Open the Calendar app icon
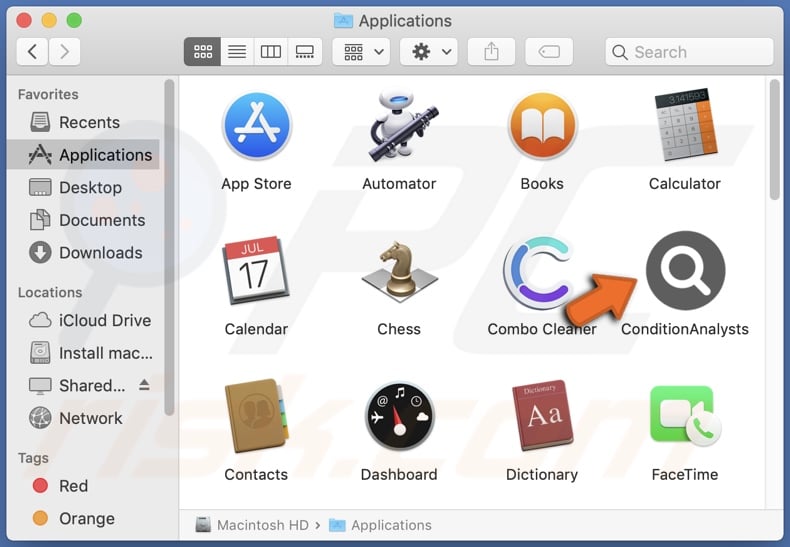Screen dimensions: 790x547 [256, 270]
